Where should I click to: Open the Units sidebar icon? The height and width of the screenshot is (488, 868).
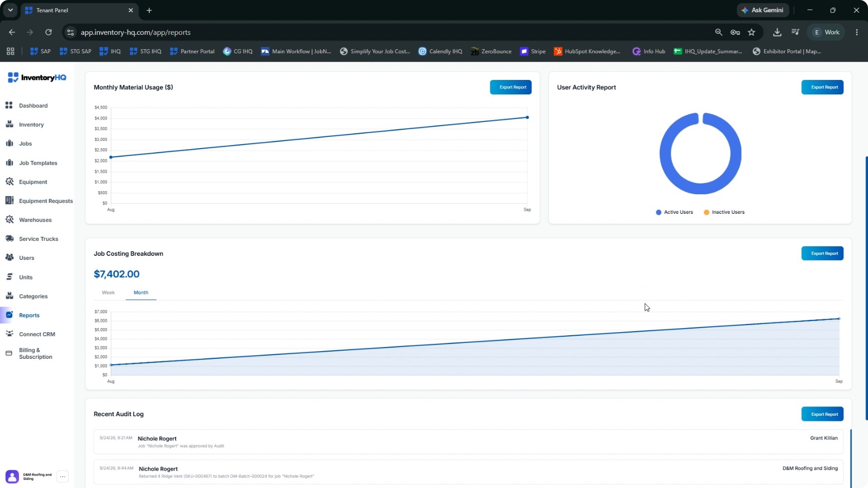[x=9, y=277]
